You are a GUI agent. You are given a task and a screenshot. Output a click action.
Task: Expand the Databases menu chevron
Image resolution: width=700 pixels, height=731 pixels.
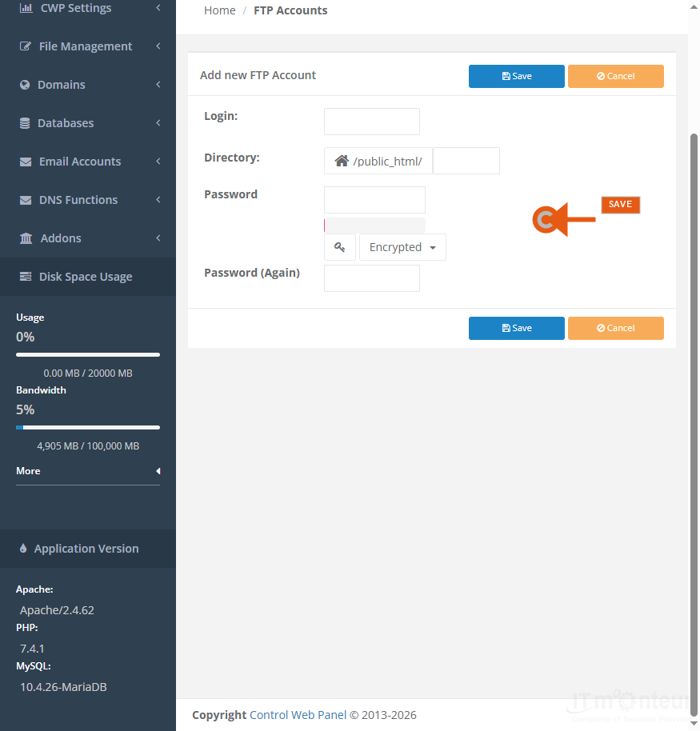158,122
